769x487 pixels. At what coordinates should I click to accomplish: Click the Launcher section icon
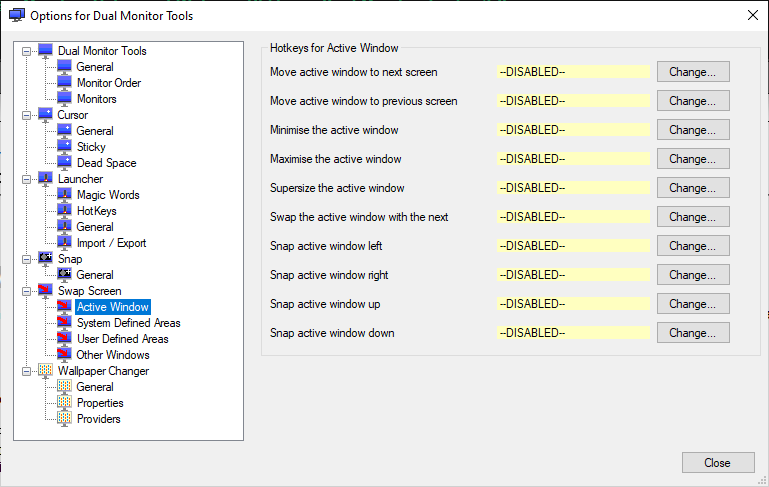click(x=45, y=179)
